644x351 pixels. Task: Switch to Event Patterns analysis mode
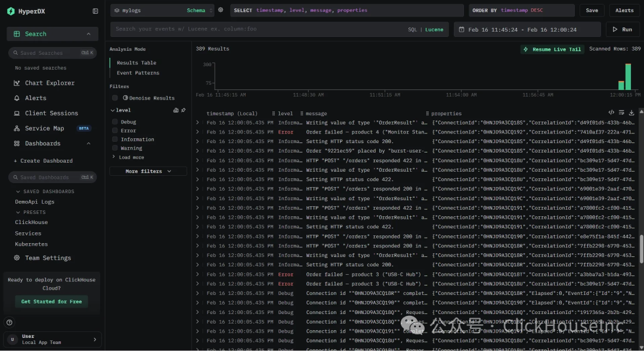pos(138,73)
